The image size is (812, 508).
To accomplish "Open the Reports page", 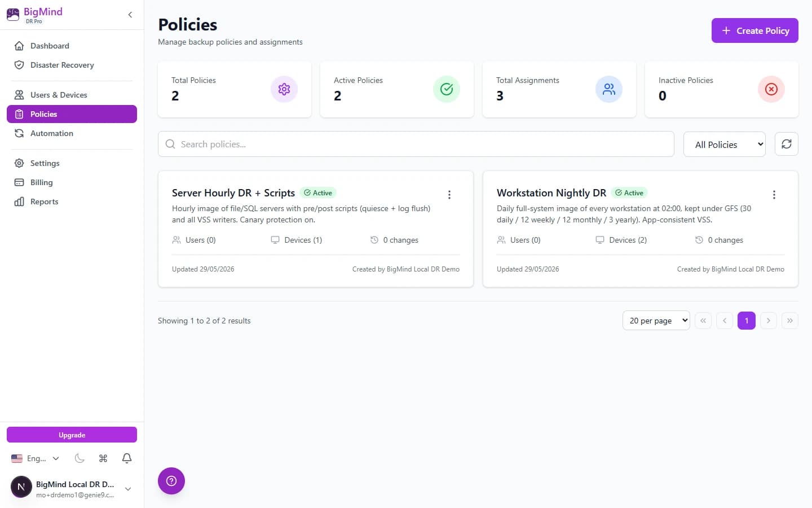I will [72, 202].
